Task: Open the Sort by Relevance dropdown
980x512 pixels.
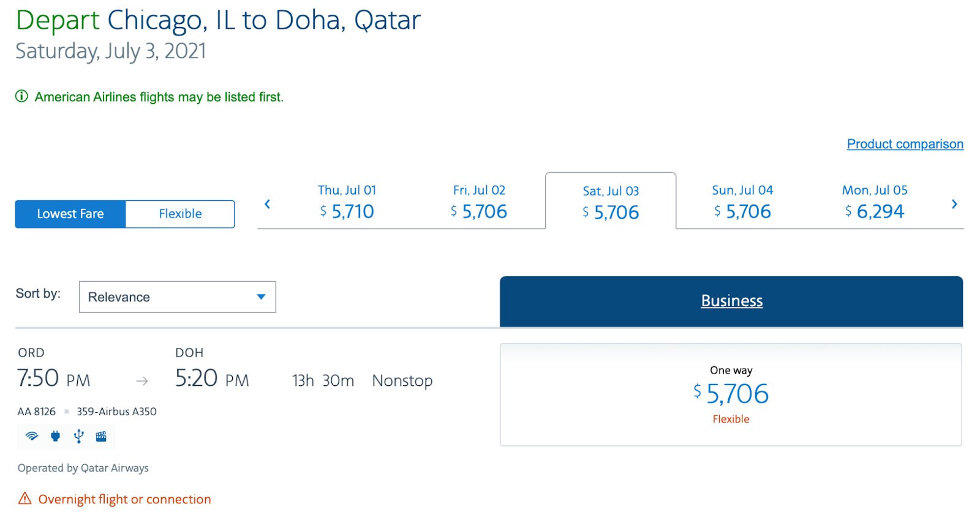Action: 177,297
